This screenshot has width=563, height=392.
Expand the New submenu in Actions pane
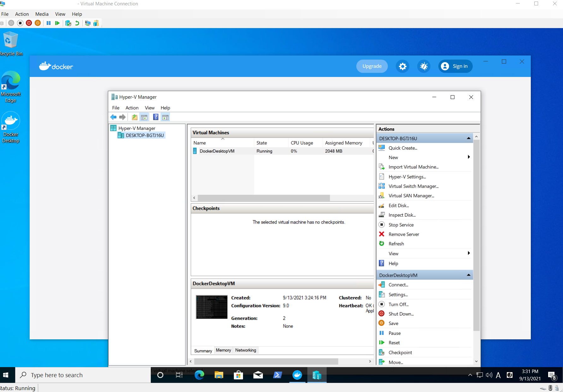pos(469,157)
